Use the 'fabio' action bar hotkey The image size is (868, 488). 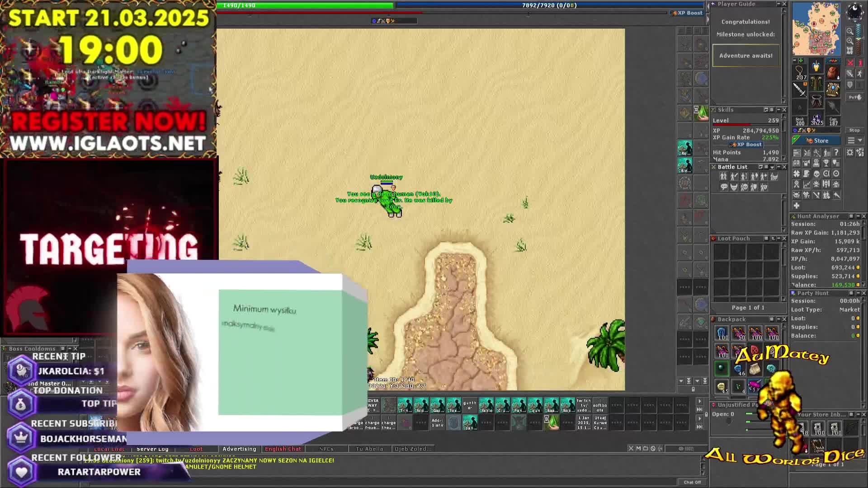[486, 405]
